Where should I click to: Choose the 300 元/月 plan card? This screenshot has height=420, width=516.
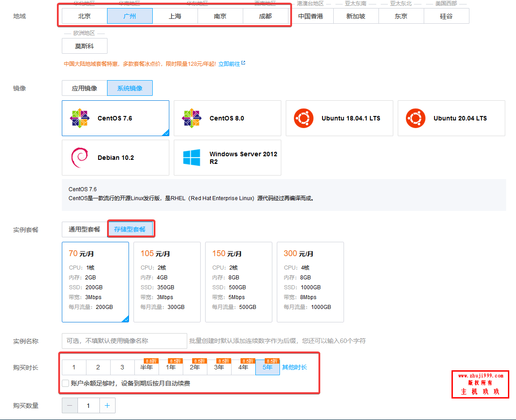click(x=310, y=282)
